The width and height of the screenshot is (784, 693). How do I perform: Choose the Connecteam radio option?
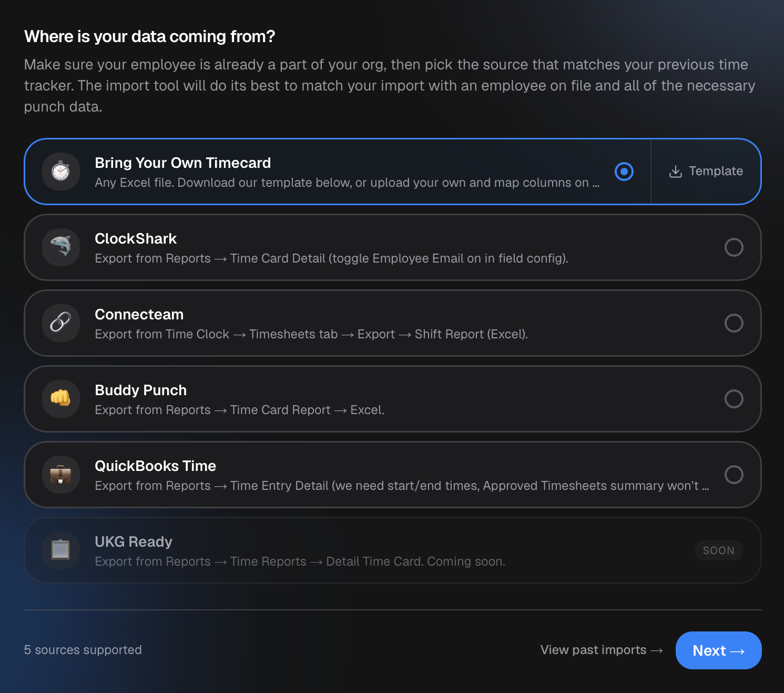(x=734, y=323)
